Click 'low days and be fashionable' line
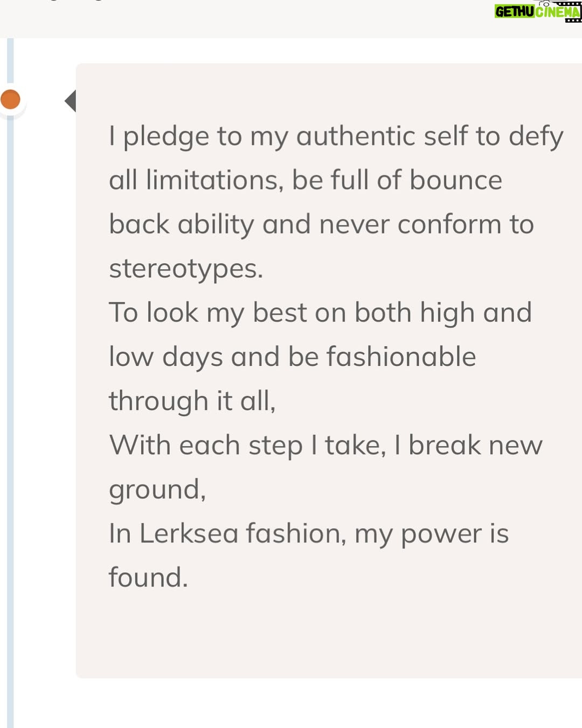Viewport: 582px width, 728px height. [x=293, y=357]
